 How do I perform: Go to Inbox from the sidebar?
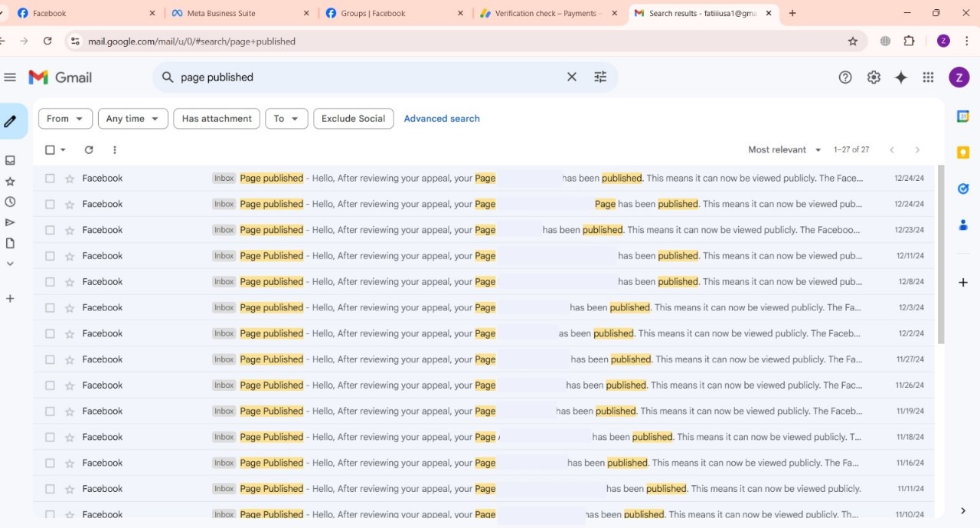pos(10,160)
